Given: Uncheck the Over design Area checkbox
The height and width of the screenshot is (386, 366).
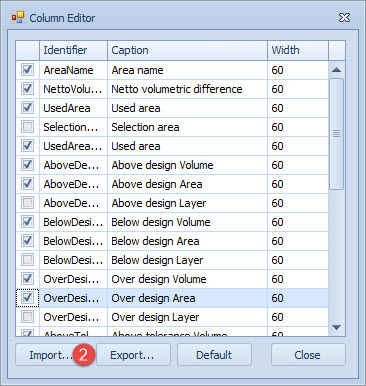Looking at the screenshot, I should 27,298.
